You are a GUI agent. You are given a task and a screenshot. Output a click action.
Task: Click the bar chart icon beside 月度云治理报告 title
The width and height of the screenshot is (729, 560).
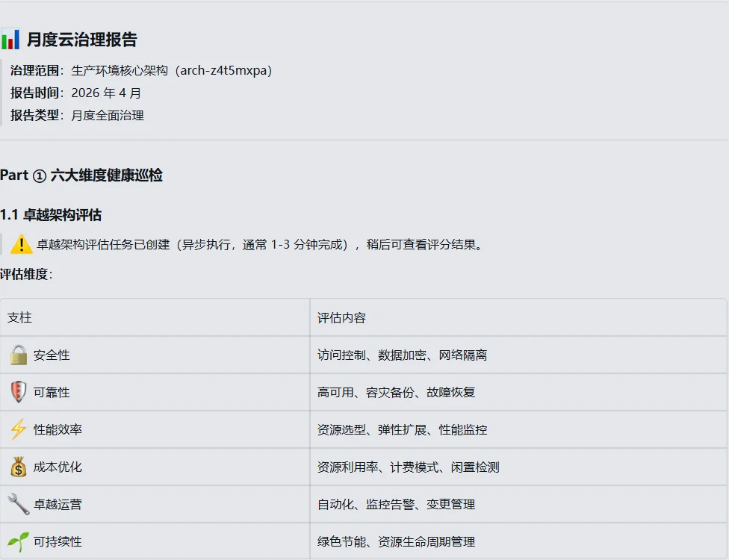(x=12, y=38)
